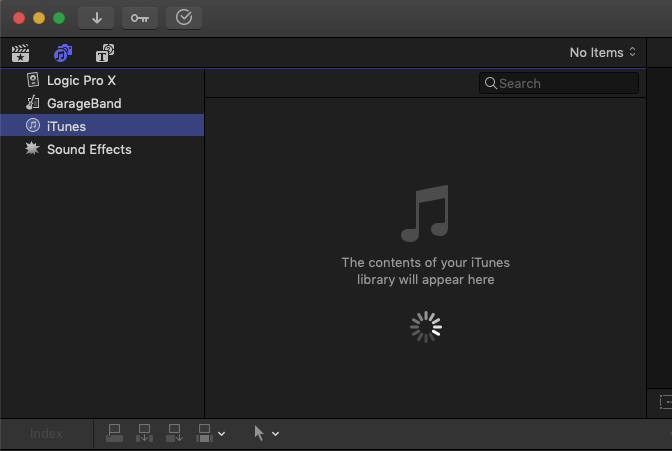The width and height of the screenshot is (672, 451).
Task: Connect clip to primary storyline button
Action: pyautogui.click(x=114, y=433)
